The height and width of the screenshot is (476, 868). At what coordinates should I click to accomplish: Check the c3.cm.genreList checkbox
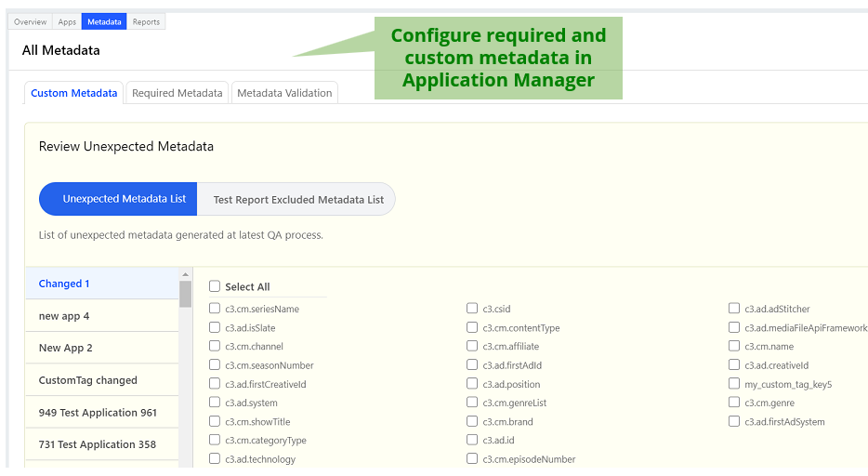(x=473, y=403)
